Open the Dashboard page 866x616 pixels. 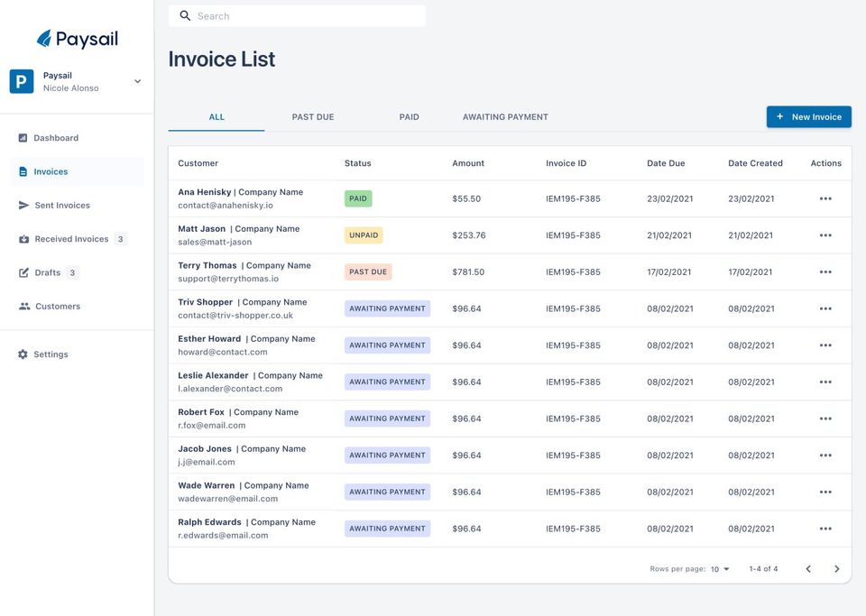(x=56, y=138)
